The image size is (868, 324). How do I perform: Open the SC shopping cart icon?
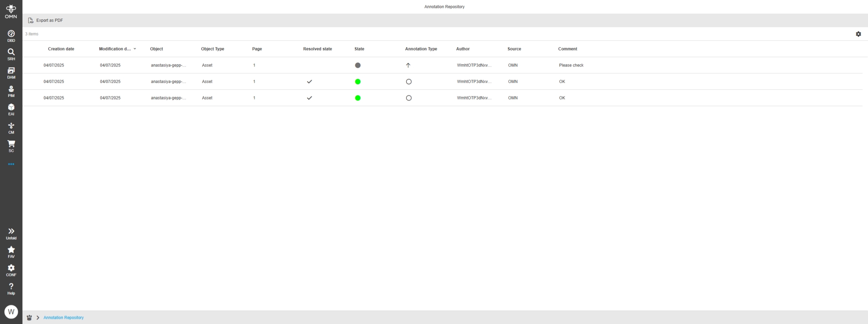point(11,146)
